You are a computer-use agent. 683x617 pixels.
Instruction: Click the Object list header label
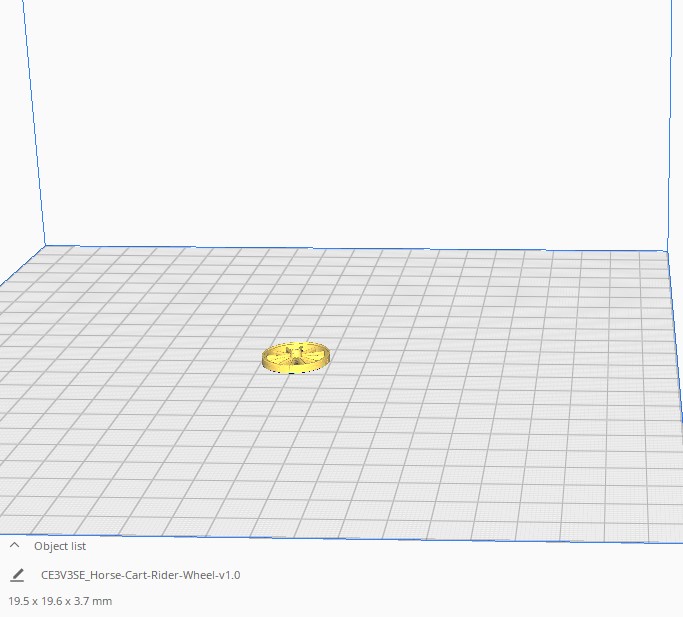click(x=60, y=546)
